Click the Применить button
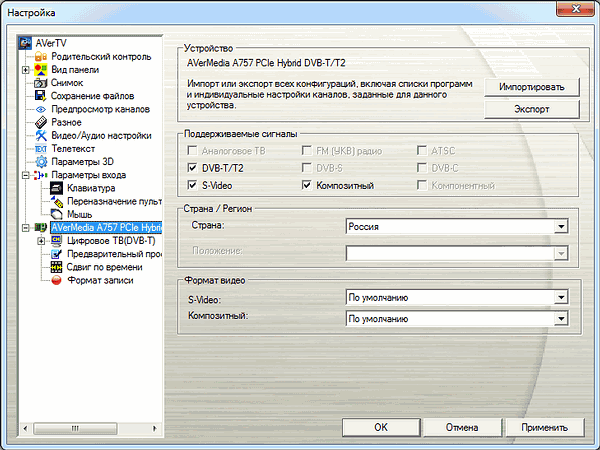This screenshot has width=600, height=450. 545,427
